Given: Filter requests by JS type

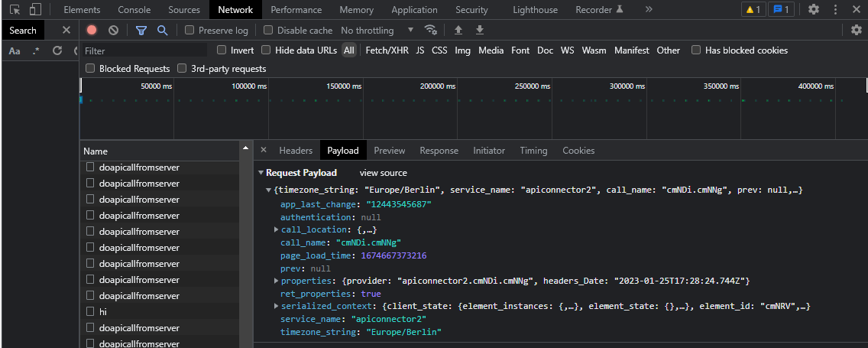Looking at the screenshot, I should [x=420, y=50].
